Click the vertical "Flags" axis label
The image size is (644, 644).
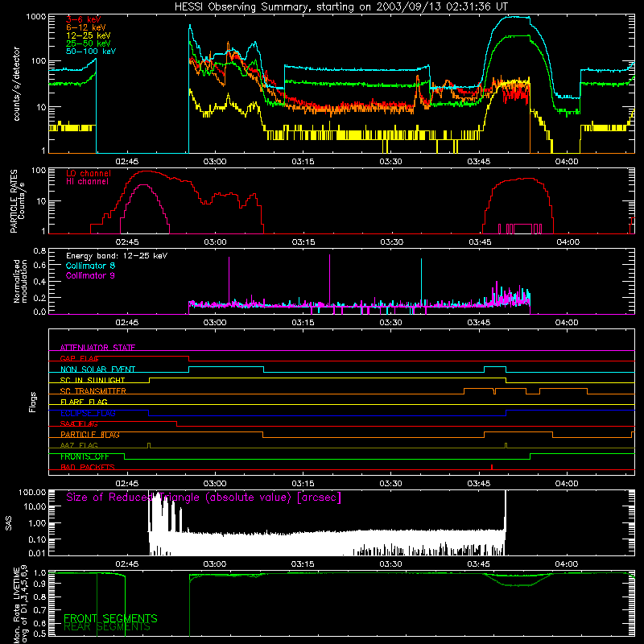click(33, 402)
